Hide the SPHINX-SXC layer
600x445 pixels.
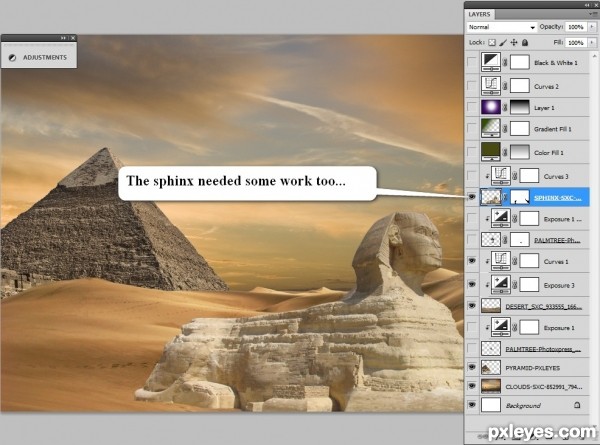tap(472, 197)
